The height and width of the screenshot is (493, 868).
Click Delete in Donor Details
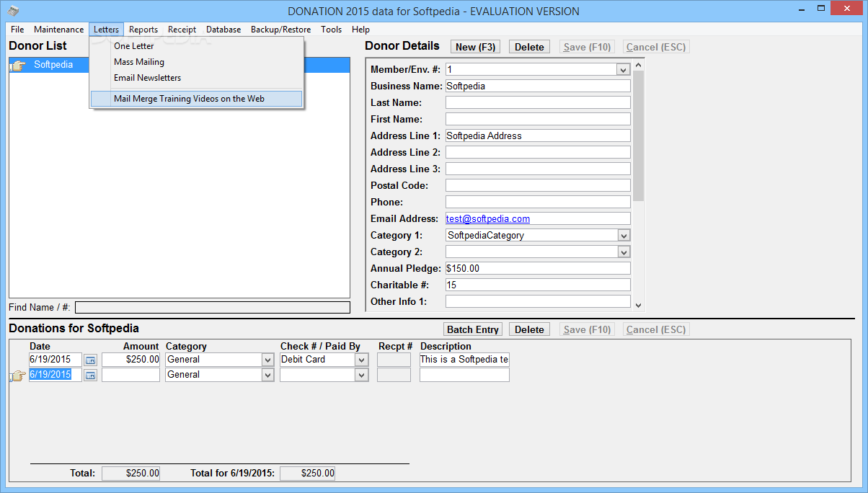coord(529,47)
